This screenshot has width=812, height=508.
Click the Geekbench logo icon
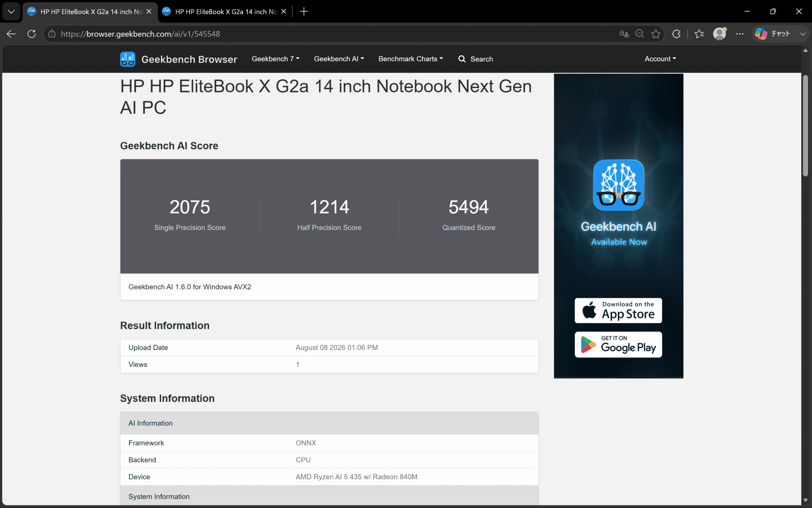coord(128,59)
